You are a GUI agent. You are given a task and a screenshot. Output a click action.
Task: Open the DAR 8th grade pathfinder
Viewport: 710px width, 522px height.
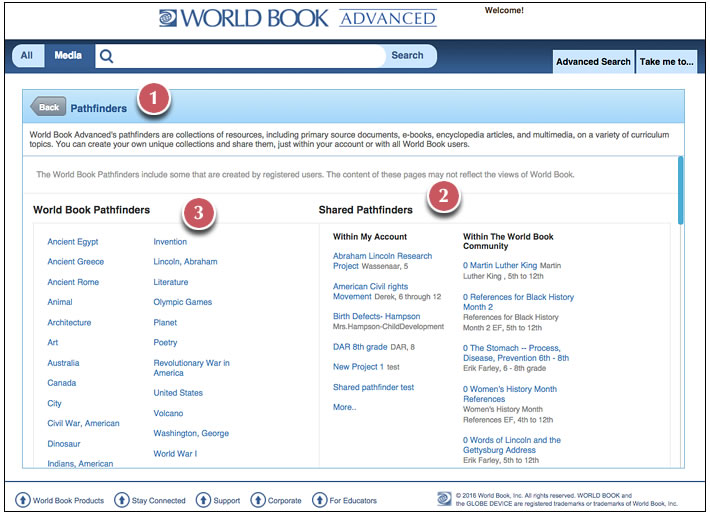click(x=360, y=347)
